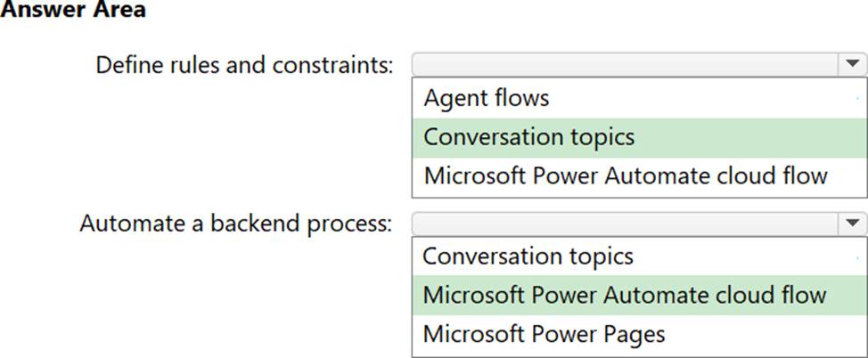Select Conversation topics under Automate a backend process
The image size is (868, 358).
pyautogui.click(x=528, y=256)
